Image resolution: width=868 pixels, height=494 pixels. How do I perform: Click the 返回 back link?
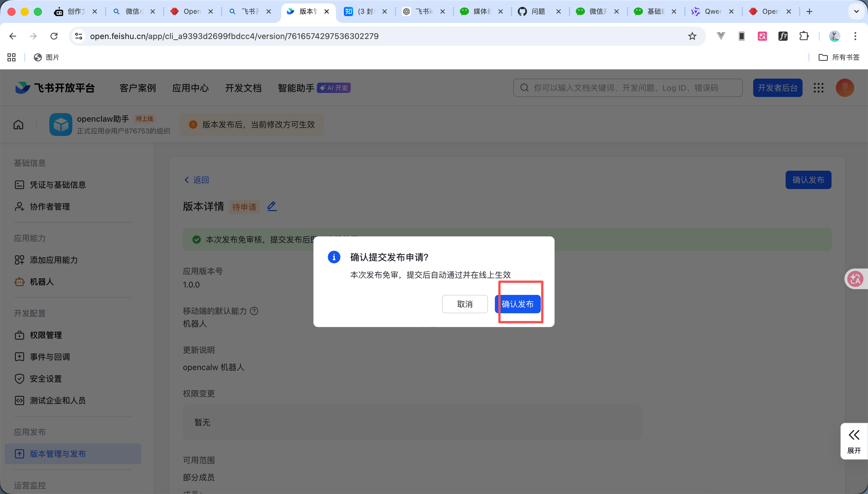coord(196,180)
